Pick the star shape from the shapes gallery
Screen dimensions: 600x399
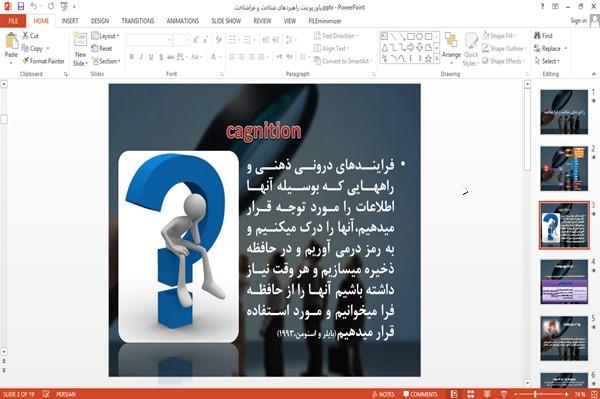428,59
